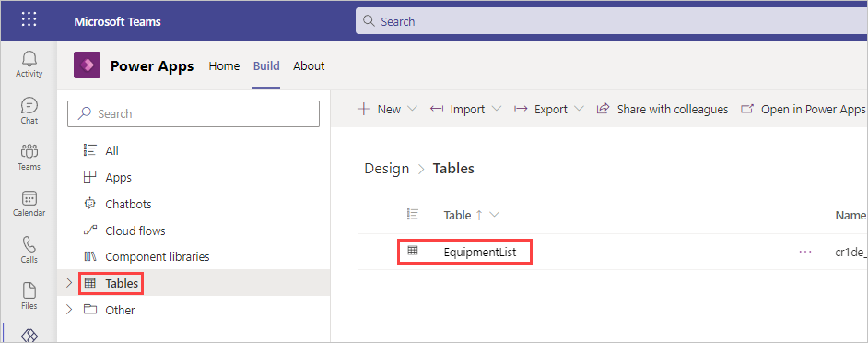The height and width of the screenshot is (343, 868).
Task: Open the Files icon in sidebar
Action: pyautogui.click(x=29, y=297)
